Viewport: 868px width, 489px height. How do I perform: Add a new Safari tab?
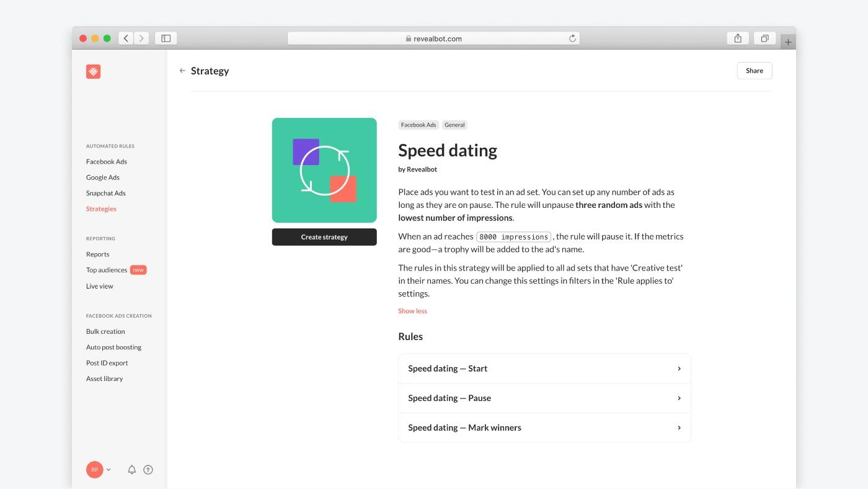point(788,42)
